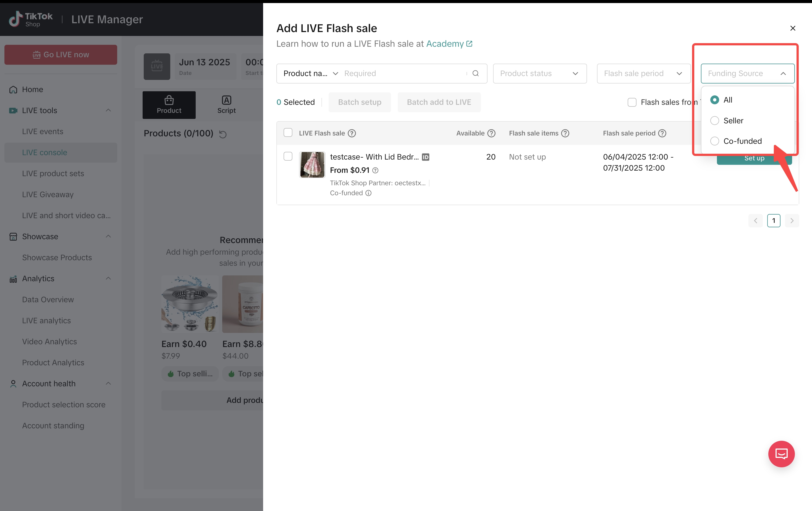Expand the Flash sale period filter dropdown
The height and width of the screenshot is (511, 812).
[643, 73]
